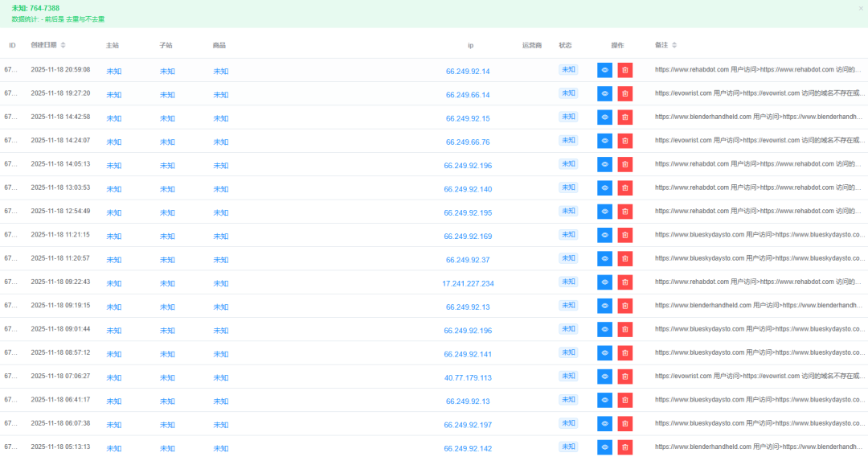Open IP link 17.241.227.234
The width and height of the screenshot is (868, 457).
(x=468, y=283)
